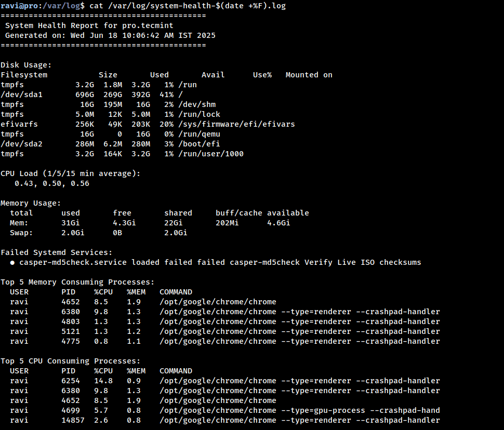
Task: Click the failed service bullet marker
Action: pos(12,263)
